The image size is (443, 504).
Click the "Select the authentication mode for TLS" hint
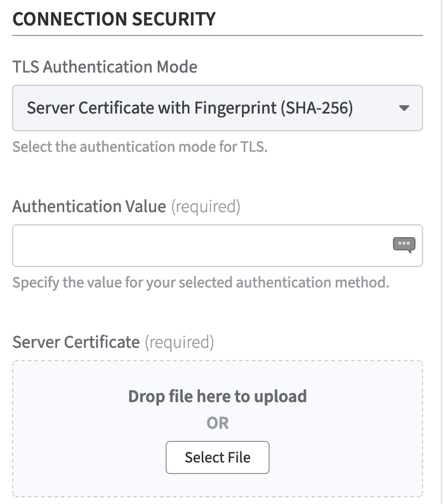click(140, 147)
